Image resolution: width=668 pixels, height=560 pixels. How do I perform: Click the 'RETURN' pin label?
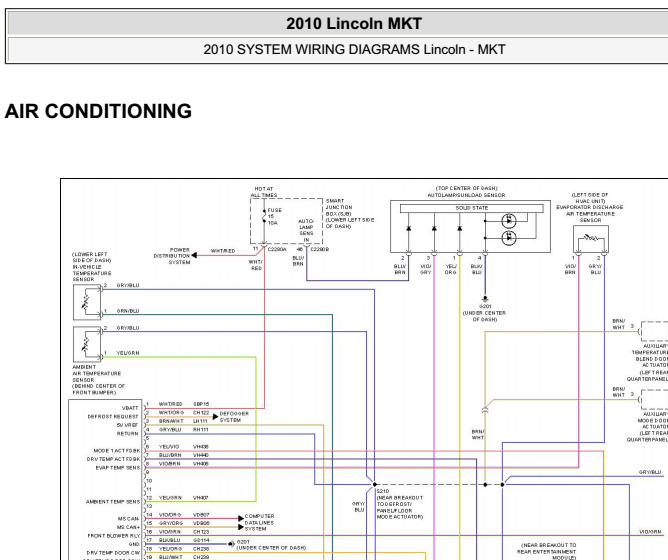click(x=128, y=434)
